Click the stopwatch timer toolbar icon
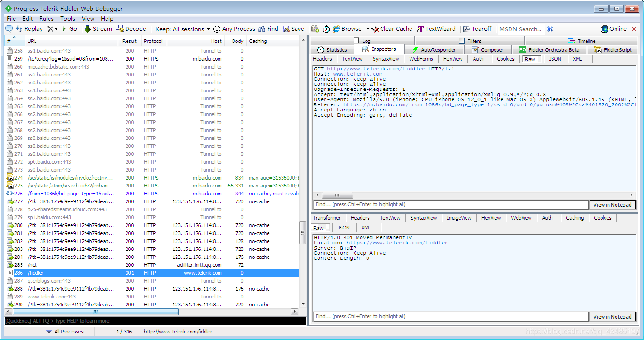The image size is (644, 340). [x=326, y=29]
